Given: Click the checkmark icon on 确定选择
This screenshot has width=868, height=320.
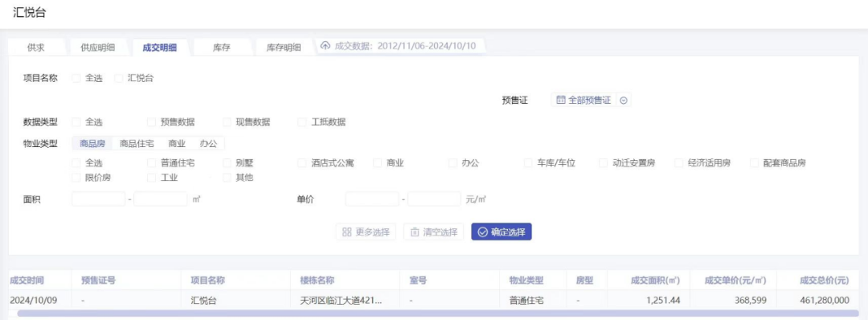Looking at the screenshot, I should (483, 232).
